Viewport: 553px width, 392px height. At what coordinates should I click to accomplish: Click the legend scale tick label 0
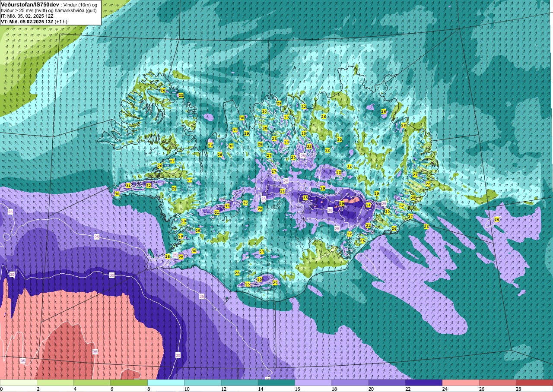pos(2,389)
